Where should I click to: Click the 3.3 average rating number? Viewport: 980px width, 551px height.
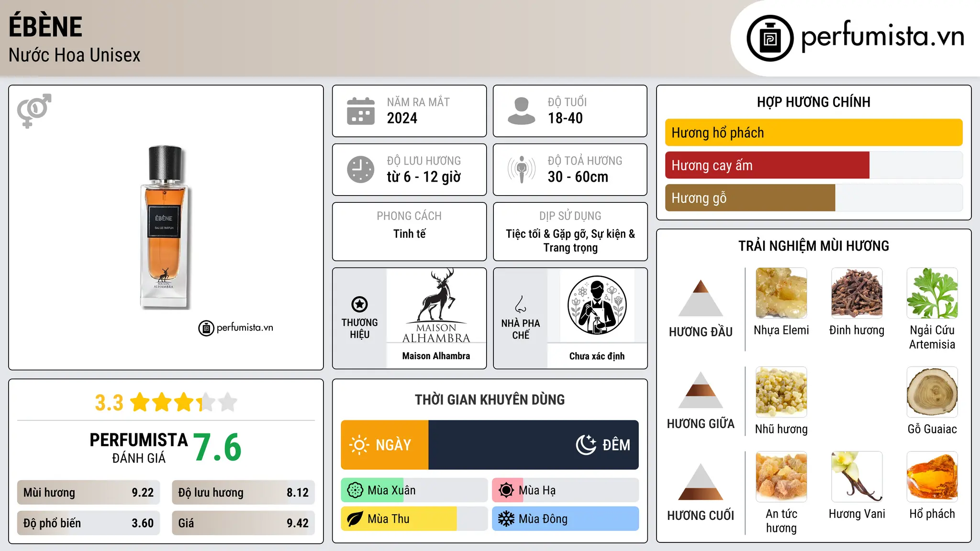[x=109, y=403]
